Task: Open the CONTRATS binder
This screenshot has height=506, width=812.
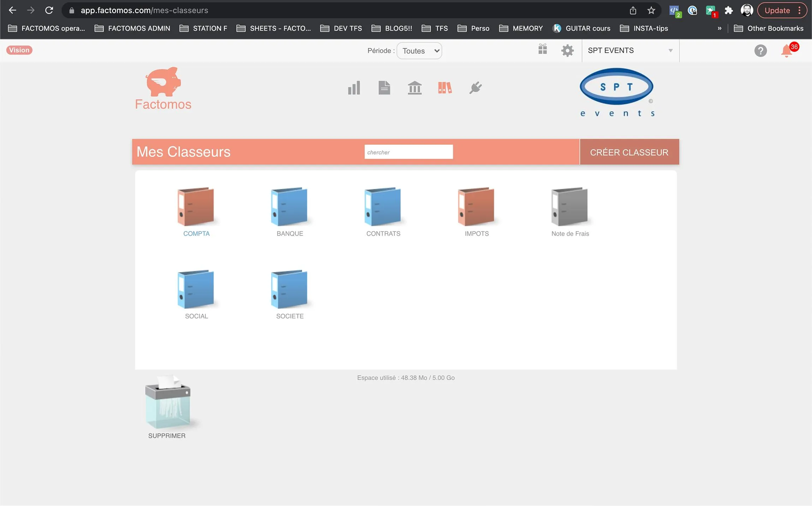Action: click(383, 206)
